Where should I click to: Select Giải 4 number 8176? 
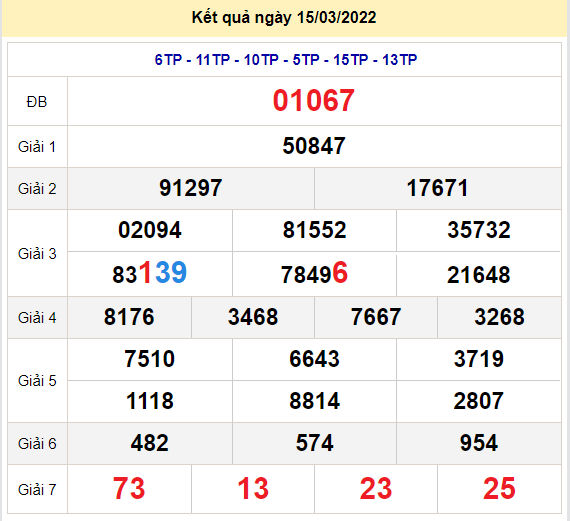pyautogui.click(x=129, y=317)
